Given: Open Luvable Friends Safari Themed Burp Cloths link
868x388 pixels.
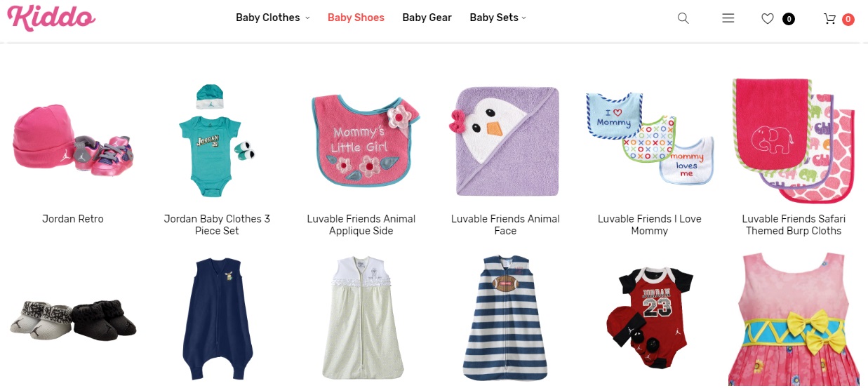Looking at the screenshot, I should [794, 225].
